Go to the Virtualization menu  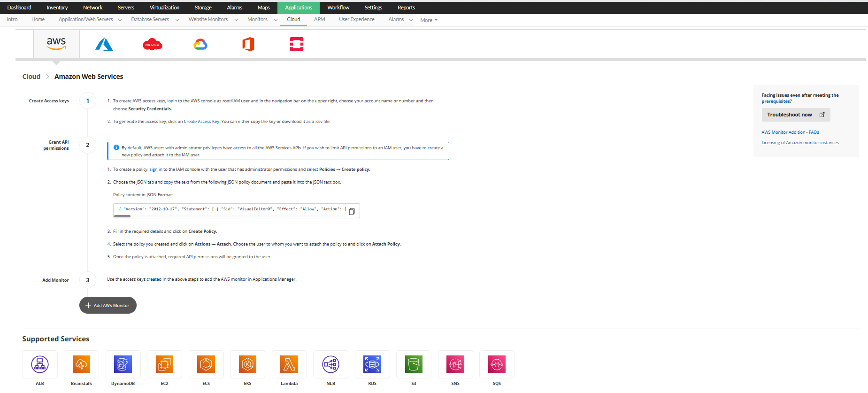point(164,8)
